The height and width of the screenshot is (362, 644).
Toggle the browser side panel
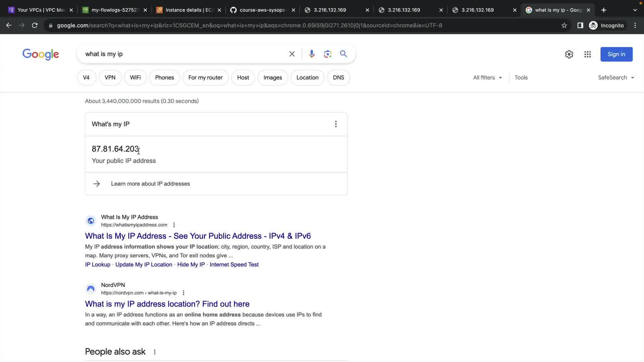[x=580, y=25]
